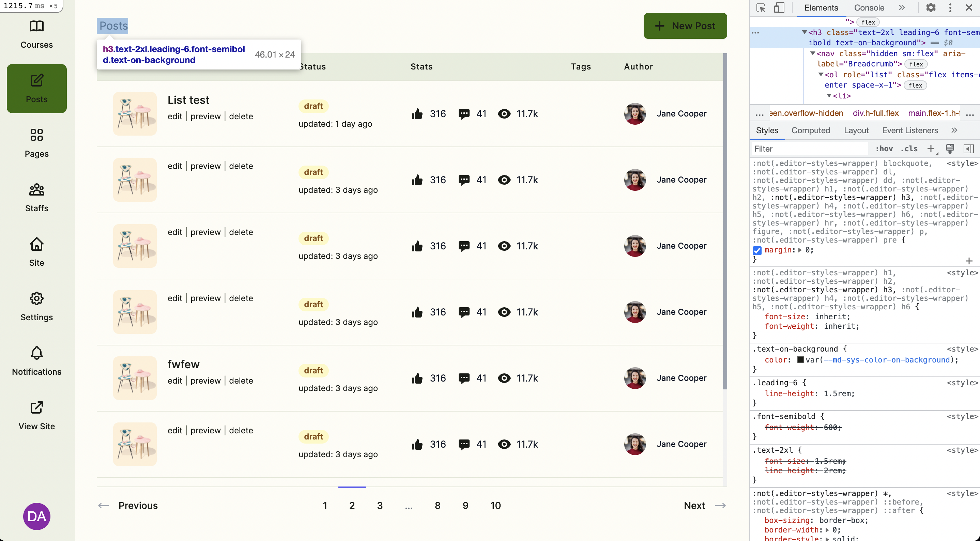The image size is (980, 541).
Task: Toggle the device toolbar in DevTools
Action: (x=779, y=7)
